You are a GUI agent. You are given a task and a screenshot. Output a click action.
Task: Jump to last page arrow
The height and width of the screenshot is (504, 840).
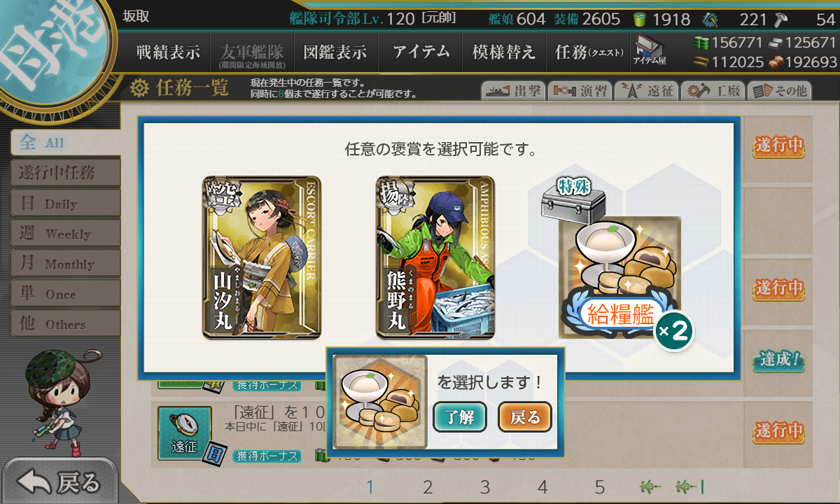tap(689, 486)
